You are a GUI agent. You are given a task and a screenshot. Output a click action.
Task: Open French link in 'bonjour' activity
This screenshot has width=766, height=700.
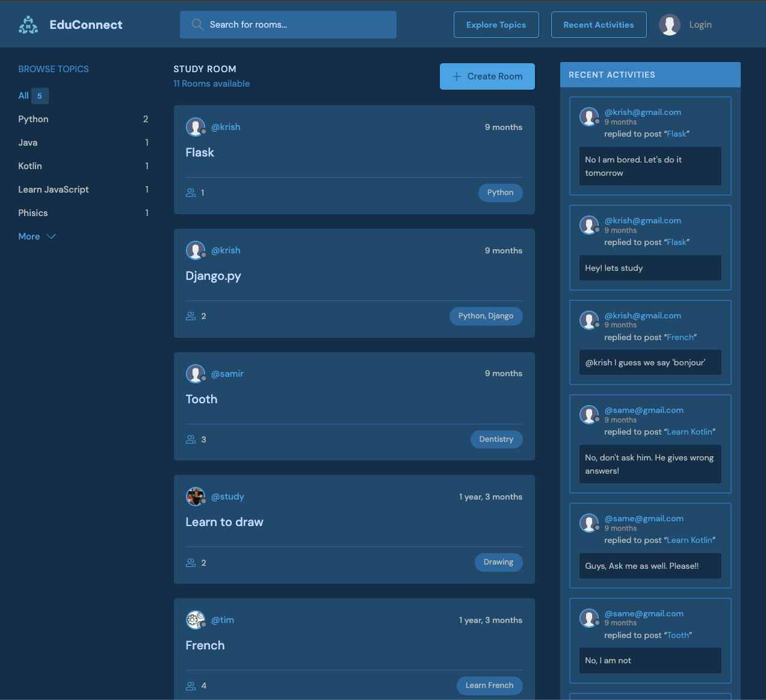[x=681, y=338]
